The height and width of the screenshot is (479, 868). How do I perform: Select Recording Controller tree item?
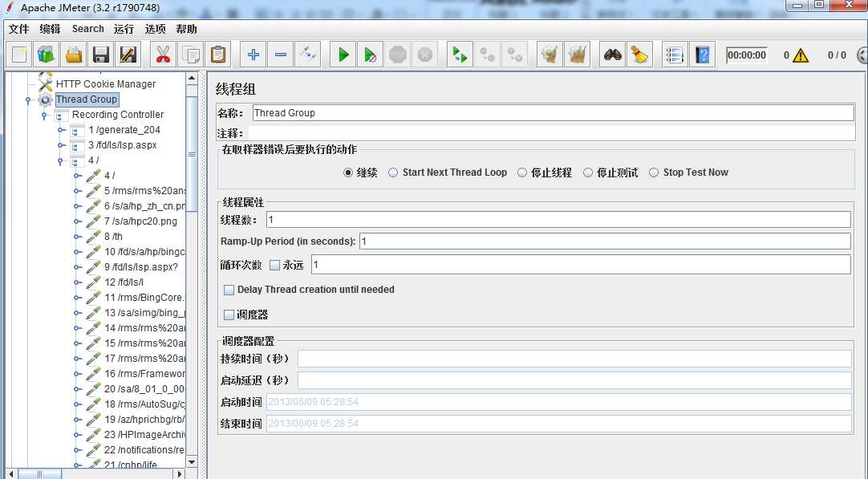(118, 115)
